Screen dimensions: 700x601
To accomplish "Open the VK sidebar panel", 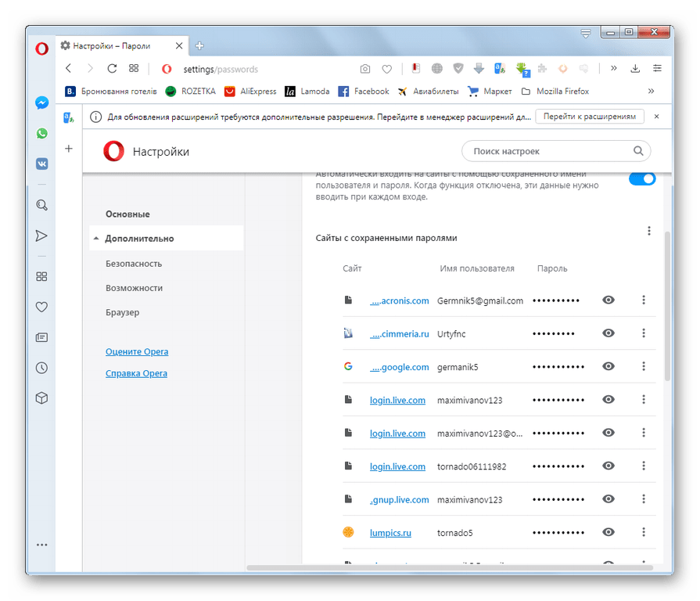I will (x=41, y=164).
